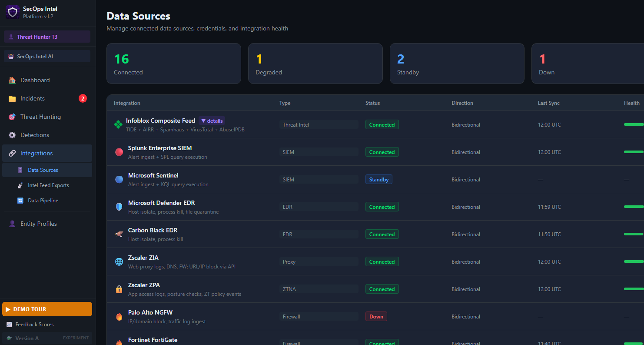
Task: Expand the Infoblox feed details
Action: [x=212, y=121]
